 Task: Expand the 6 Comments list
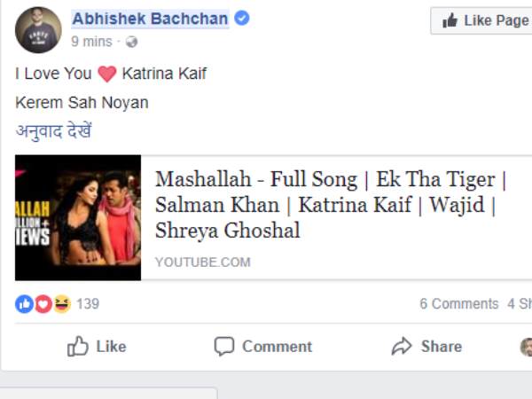pyautogui.click(x=458, y=304)
